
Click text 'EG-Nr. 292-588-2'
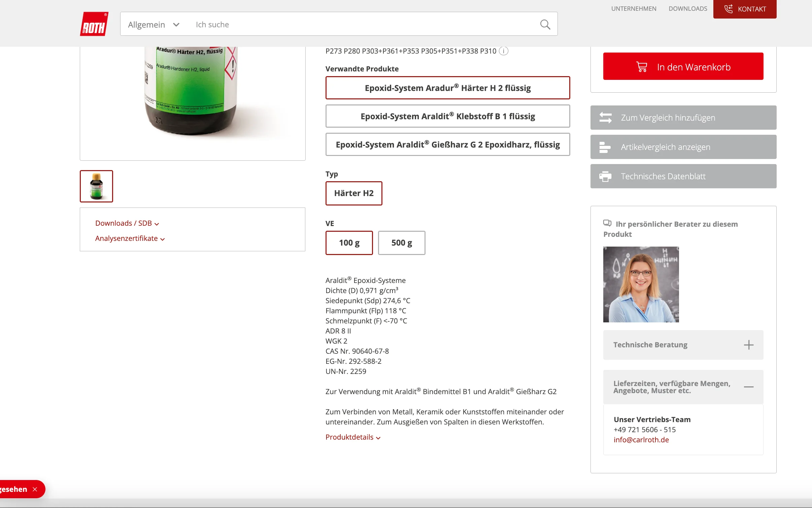tap(353, 361)
